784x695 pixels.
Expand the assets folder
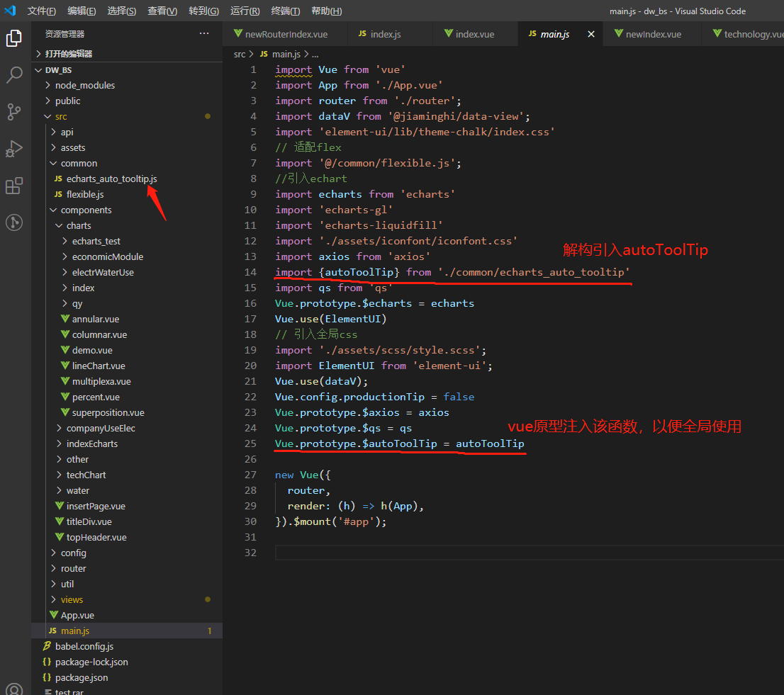pyautogui.click(x=127, y=147)
